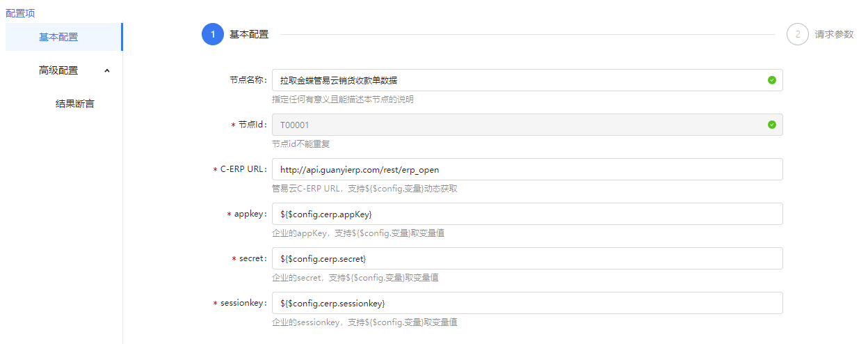Click the 高级配置 sidebar menu label
This screenshot has width=868, height=344.
(x=58, y=70)
